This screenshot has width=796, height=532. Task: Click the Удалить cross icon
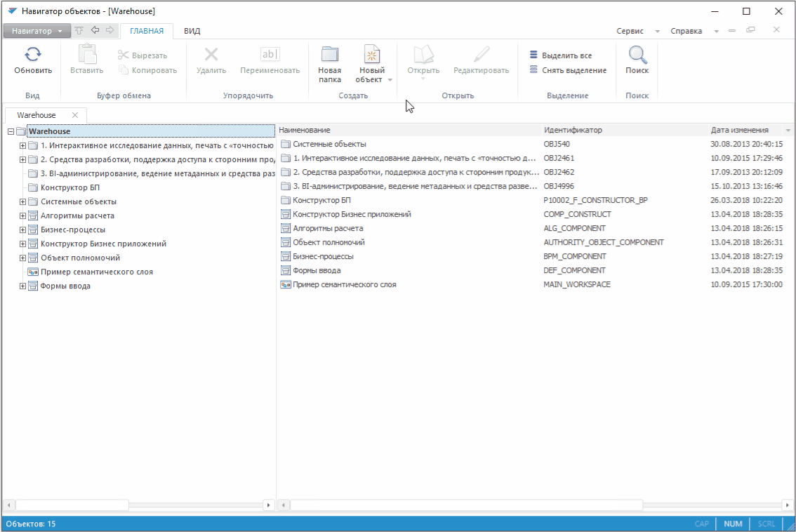(211, 54)
